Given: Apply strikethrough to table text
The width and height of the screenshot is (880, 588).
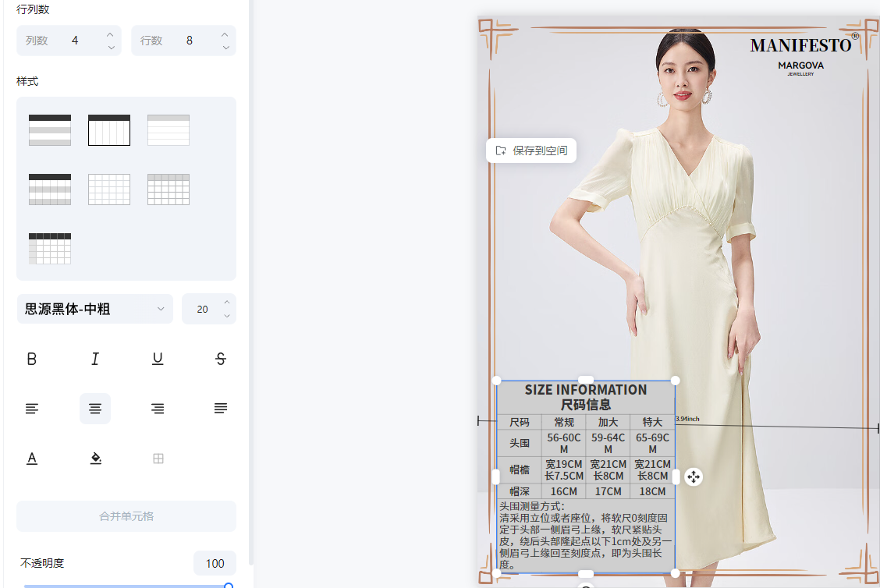Looking at the screenshot, I should click(221, 359).
